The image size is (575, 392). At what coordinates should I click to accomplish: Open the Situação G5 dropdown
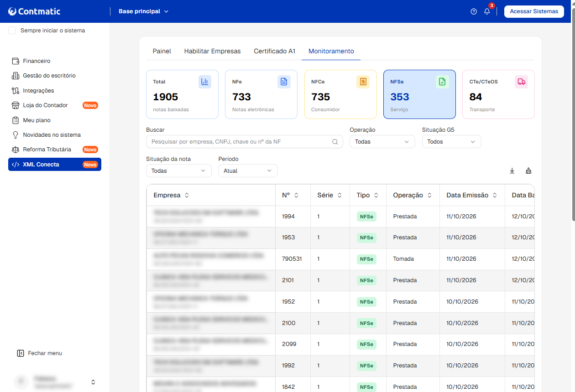coord(452,142)
